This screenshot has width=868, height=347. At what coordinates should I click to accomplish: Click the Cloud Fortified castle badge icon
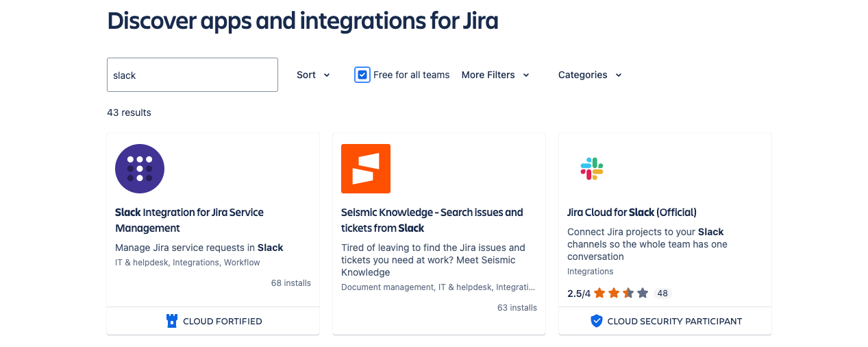(x=172, y=321)
